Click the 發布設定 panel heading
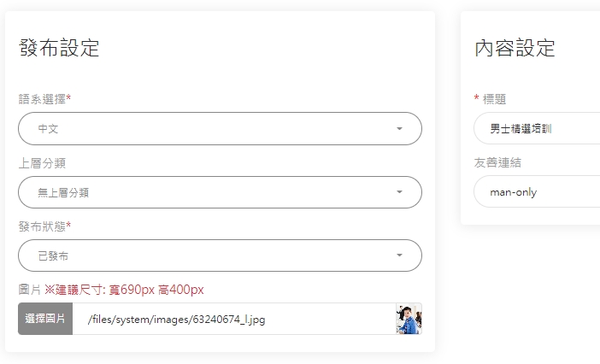 pos(59,48)
